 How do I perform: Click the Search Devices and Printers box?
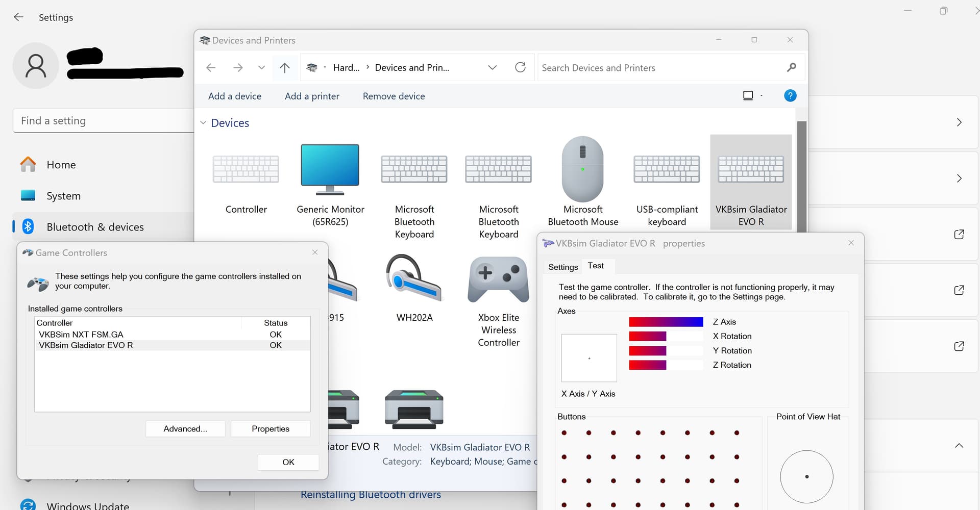[671, 67]
